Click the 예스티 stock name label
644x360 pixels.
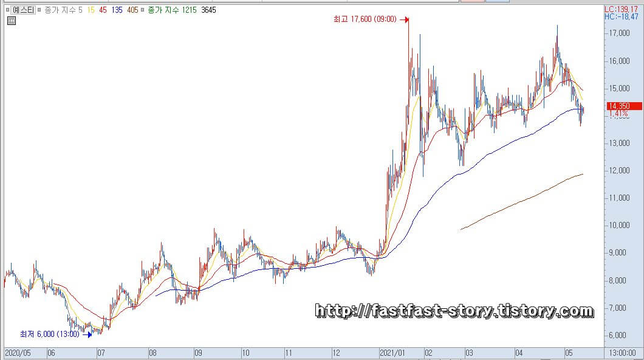(x=23, y=10)
